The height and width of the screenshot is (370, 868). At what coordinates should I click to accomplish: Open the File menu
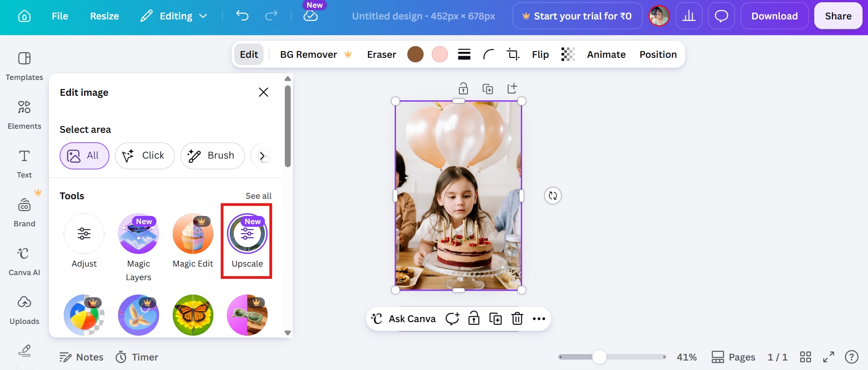[60, 16]
